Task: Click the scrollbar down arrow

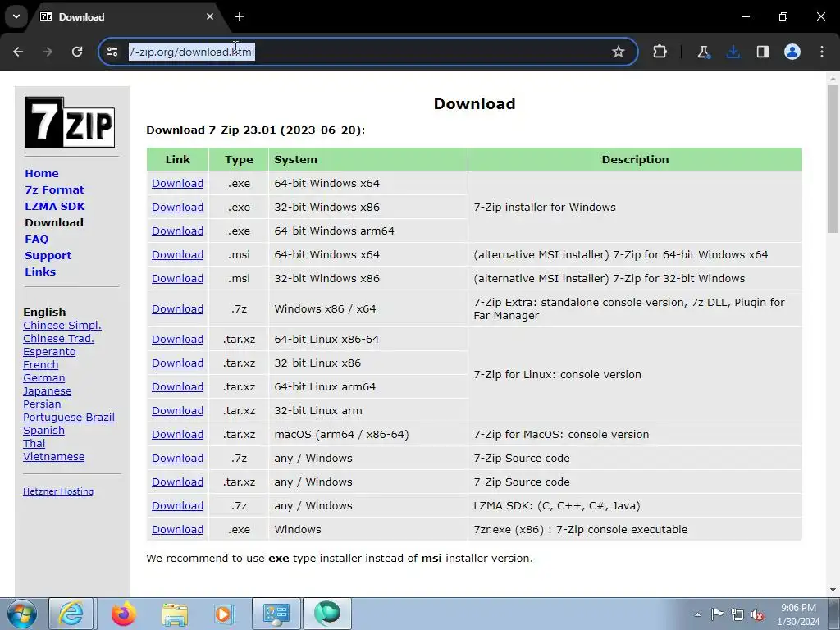Action: [x=833, y=590]
